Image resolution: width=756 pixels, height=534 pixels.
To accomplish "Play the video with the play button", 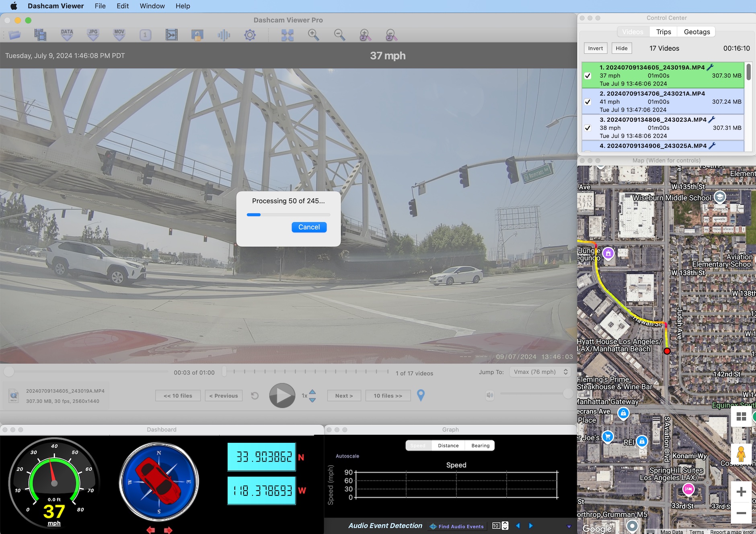I will pyautogui.click(x=282, y=396).
